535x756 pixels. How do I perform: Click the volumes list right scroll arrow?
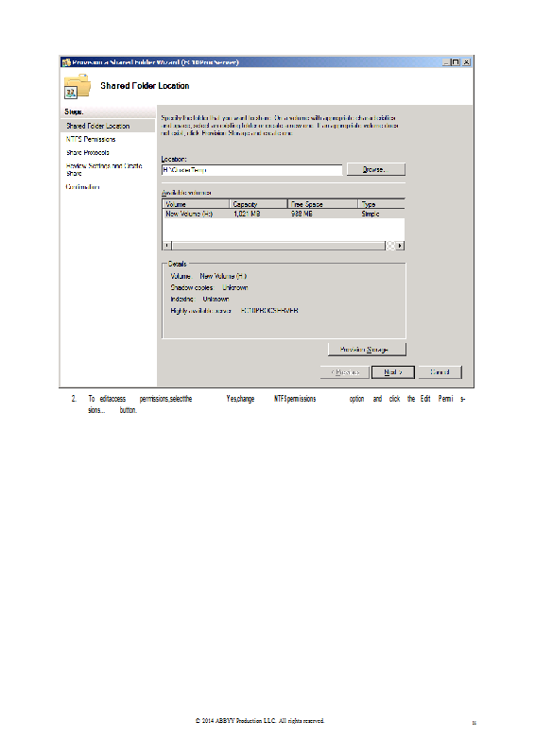coord(400,246)
